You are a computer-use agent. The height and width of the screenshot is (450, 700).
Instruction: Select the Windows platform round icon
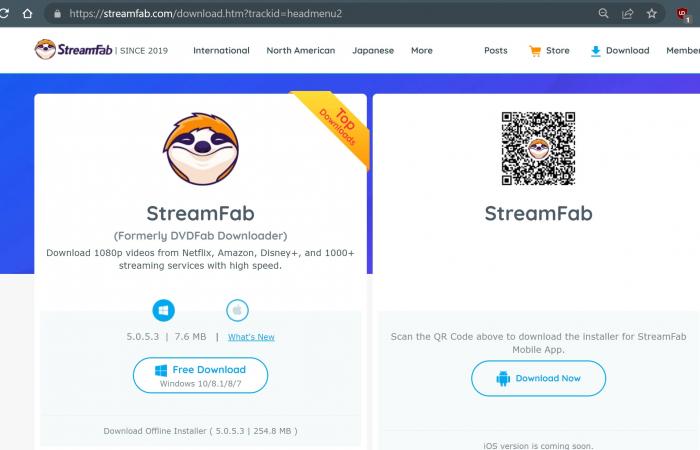[x=163, y=310]
